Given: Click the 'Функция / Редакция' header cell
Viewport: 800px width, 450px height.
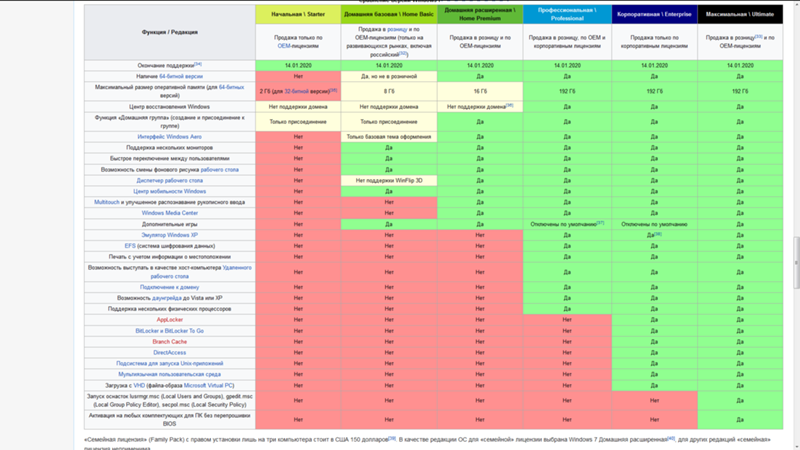Looking at the screenshot, I should (170, 32).
